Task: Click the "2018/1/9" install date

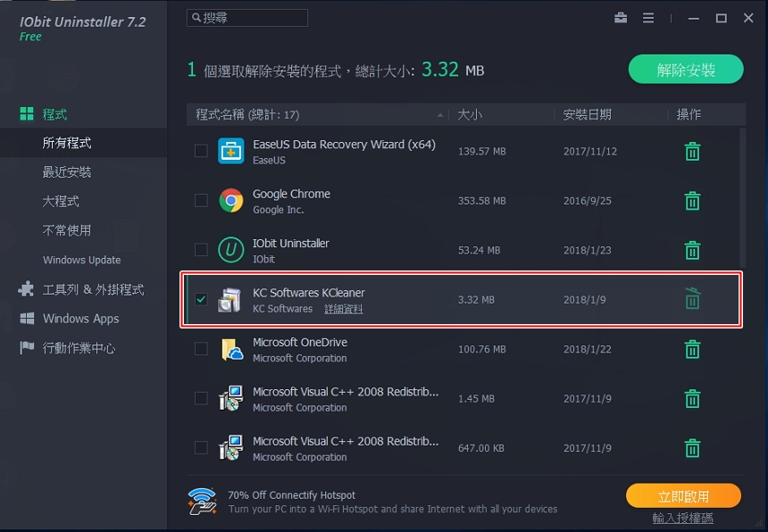Action: pos(584,300)
